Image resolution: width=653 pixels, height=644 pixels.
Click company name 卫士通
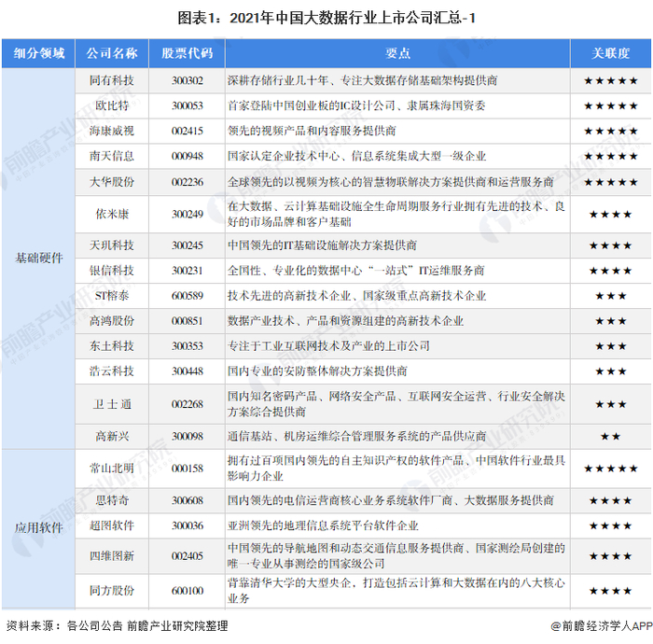pyautogui.click(x=112, y=404)
